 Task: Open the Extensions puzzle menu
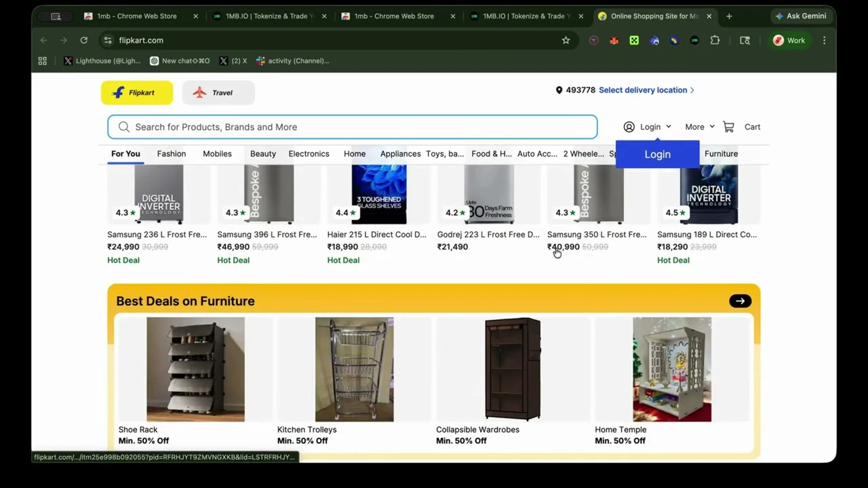tap(715, 41)
